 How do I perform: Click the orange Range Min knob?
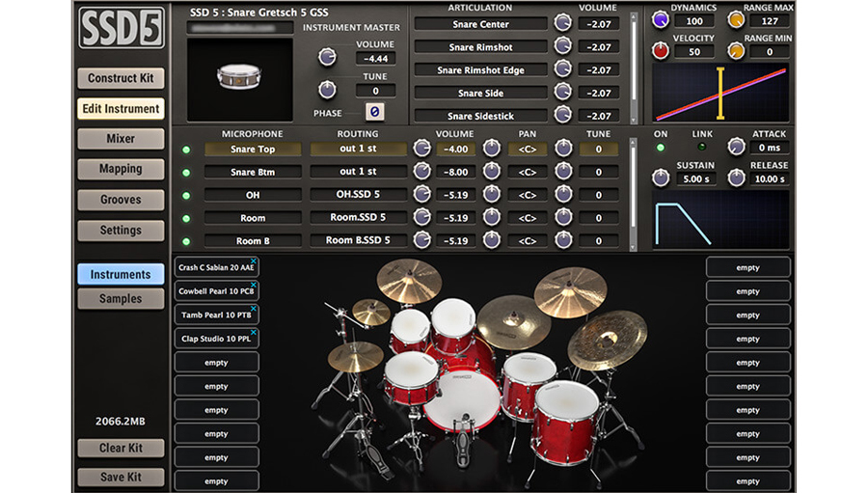click(736, 51)
